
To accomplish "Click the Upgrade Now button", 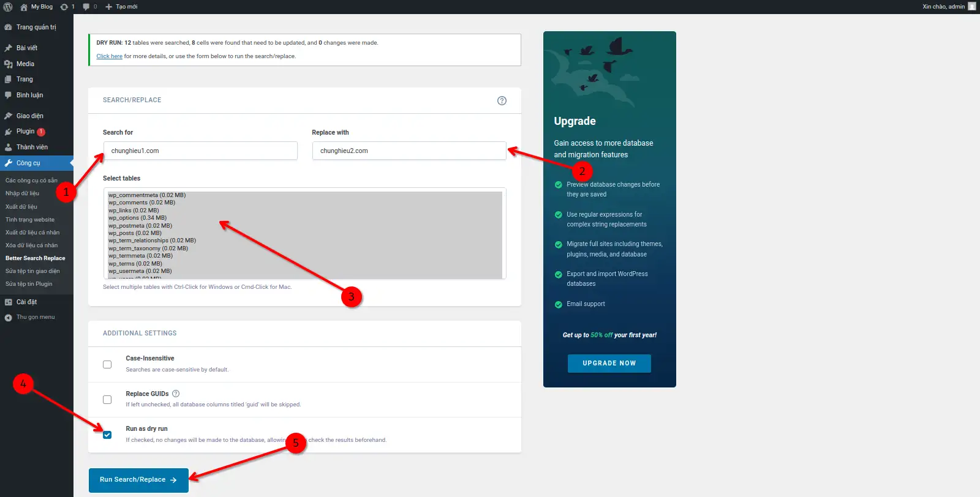I will coord(609,364).
